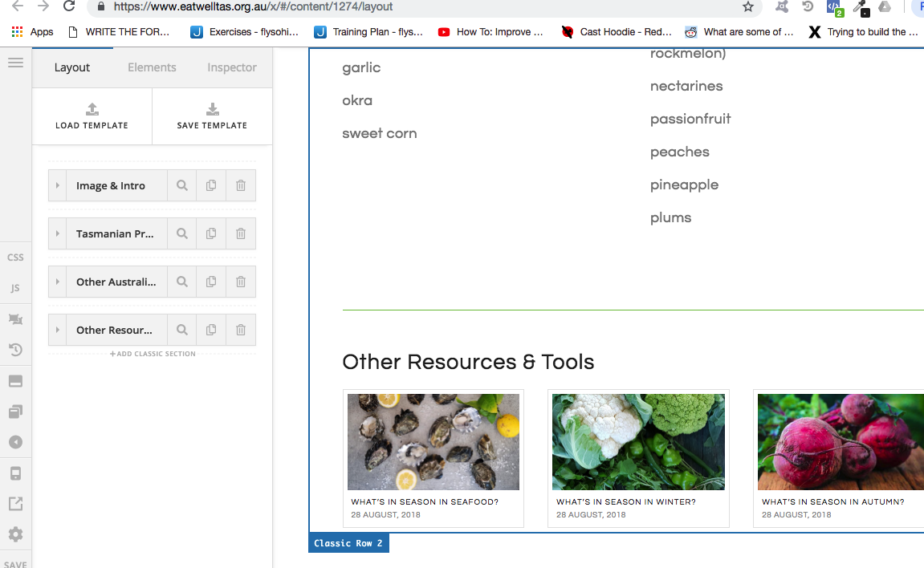The width and height of the screenshot is (924, 568).
Task: Open the Training Plan bookmark
Action: [368, 32]
